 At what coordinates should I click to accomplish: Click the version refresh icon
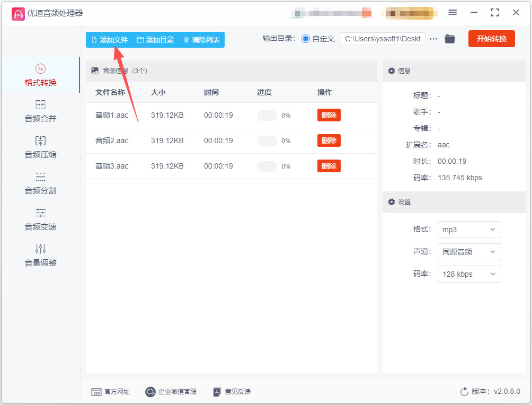pos(464,392)
